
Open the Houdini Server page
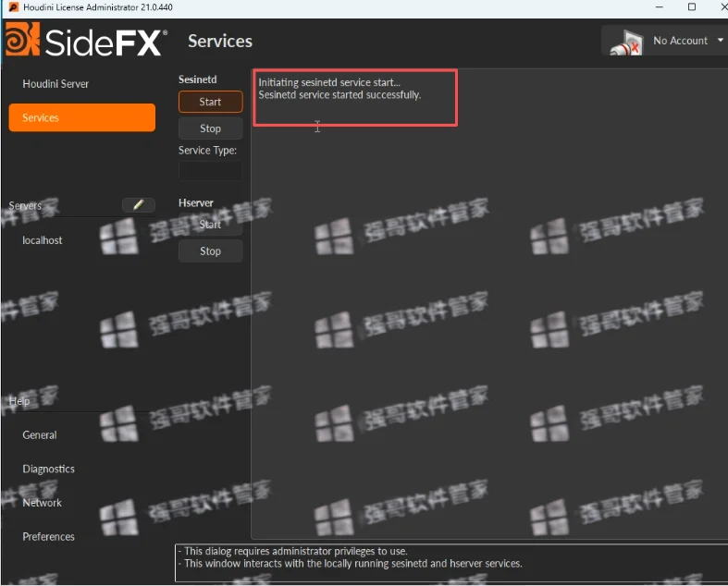coord(56,84)
